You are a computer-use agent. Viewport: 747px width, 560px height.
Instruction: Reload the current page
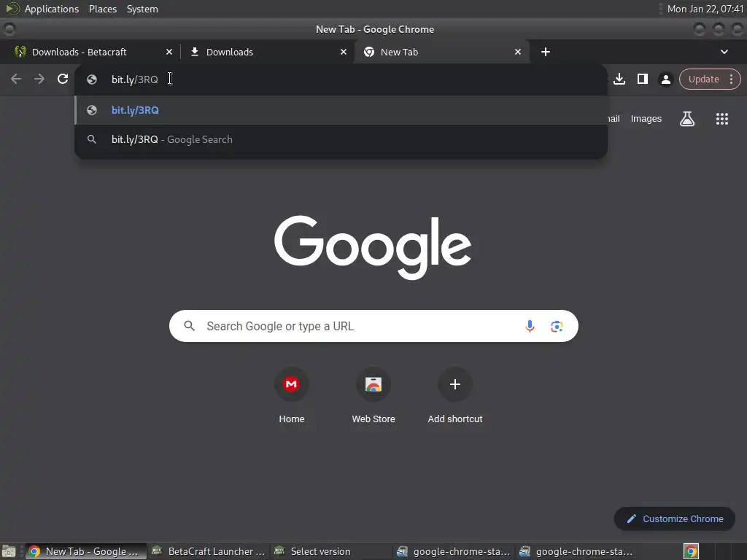pyautogui.click(x=63, y=79)
